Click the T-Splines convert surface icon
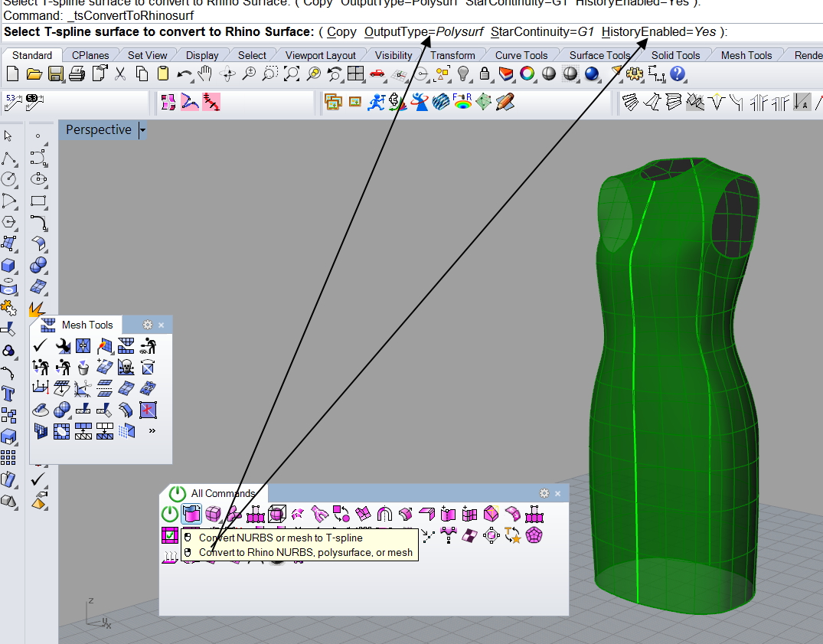Image resolution: width=823 pixels, height=644 pixels. click(x=191, y=514)
